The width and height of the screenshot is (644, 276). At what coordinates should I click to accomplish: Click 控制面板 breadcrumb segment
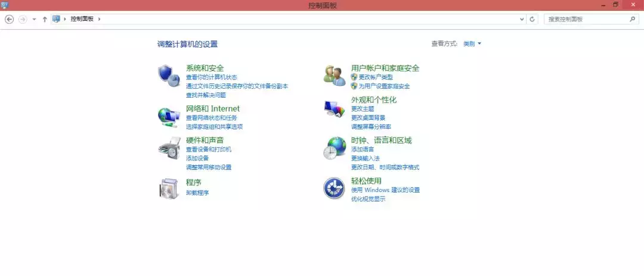pos(82,19)
